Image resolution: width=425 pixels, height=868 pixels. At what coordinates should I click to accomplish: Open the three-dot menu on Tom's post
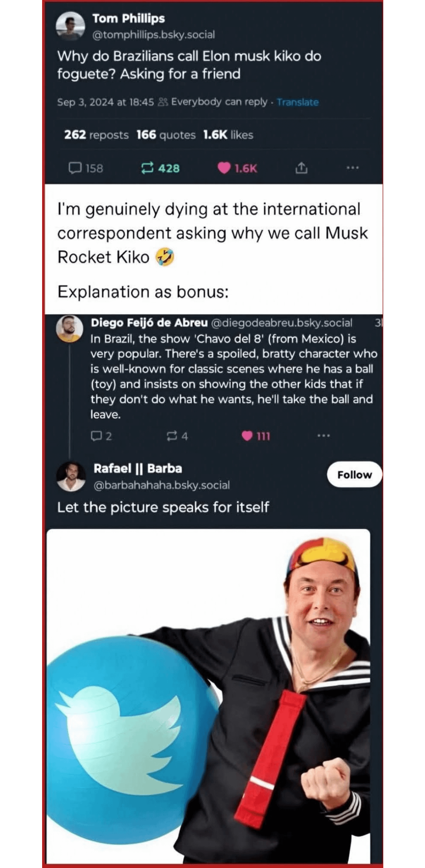pyautogui.click(x=353, y=168)
